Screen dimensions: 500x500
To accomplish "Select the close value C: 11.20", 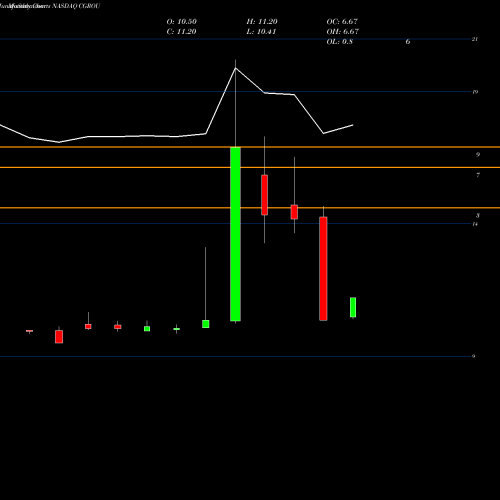I will [182, 32].
